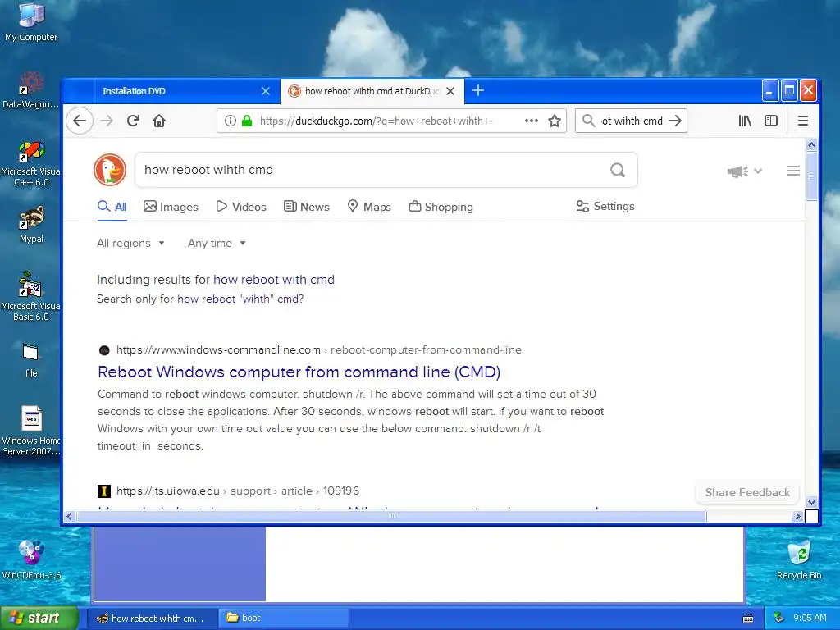Open the Windows Start menu

pos(39,618)
